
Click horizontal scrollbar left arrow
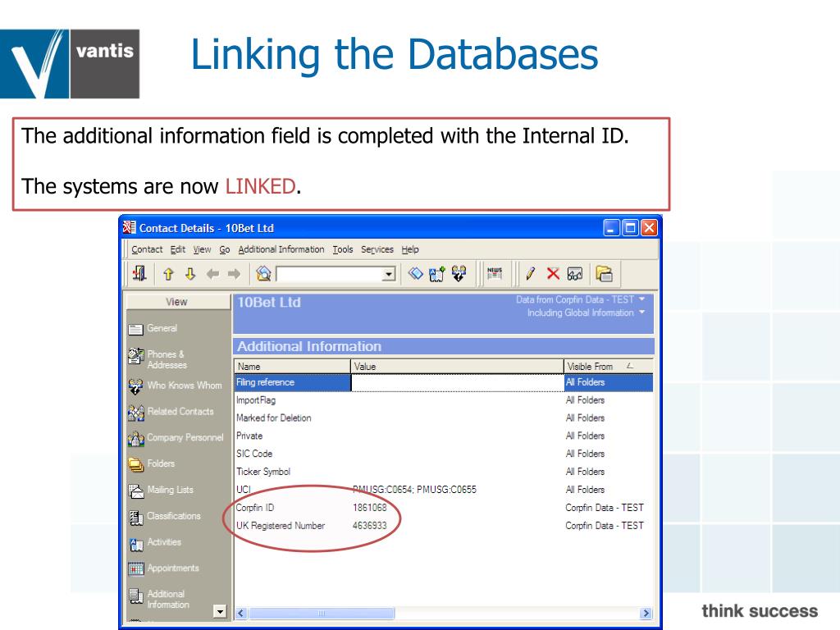[x=241, y=613]
